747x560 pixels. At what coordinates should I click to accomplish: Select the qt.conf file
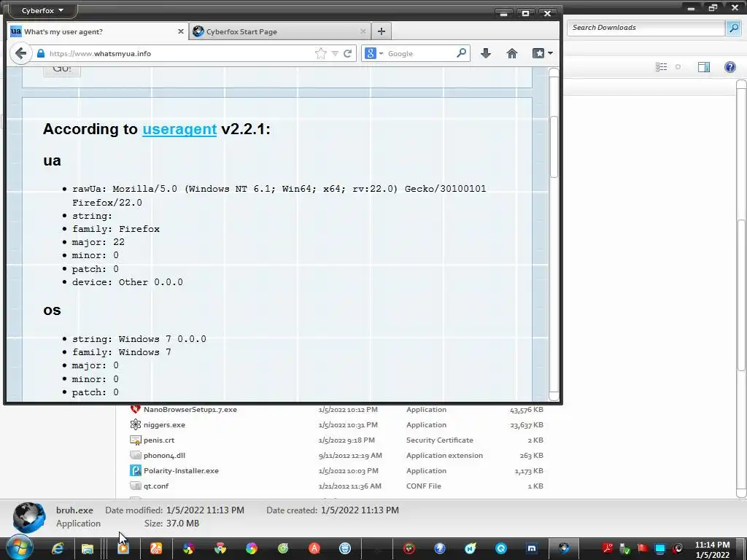156,486
